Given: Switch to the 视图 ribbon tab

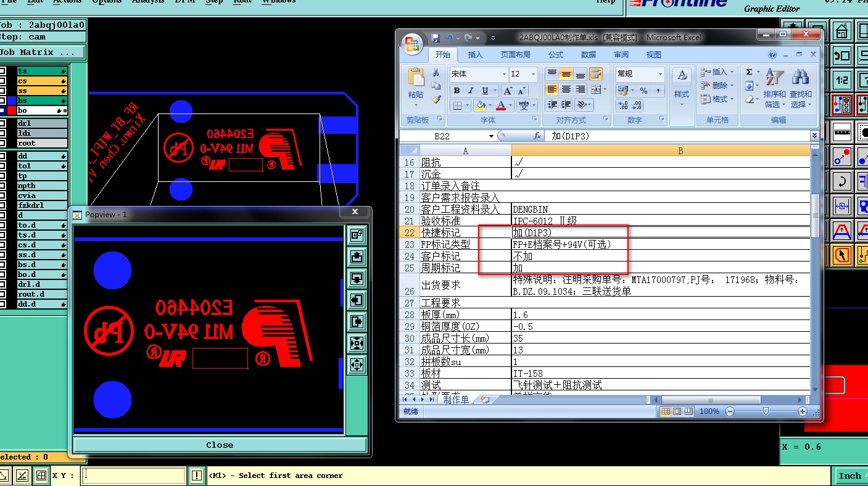Looking at the screenshot, I should 653,55.
